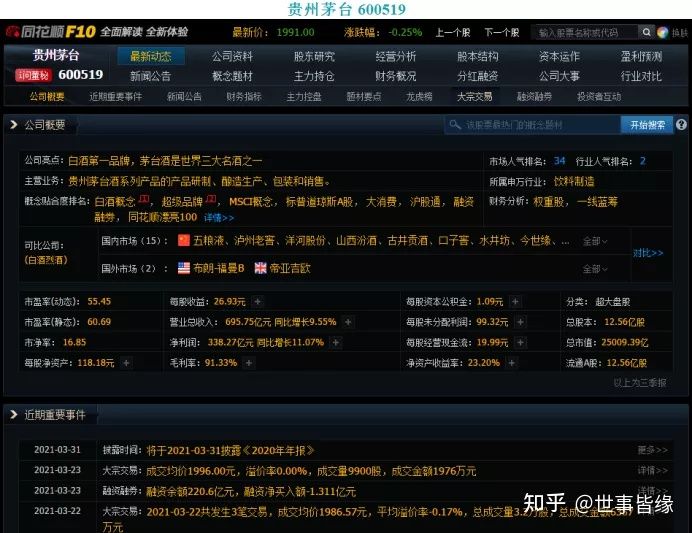Click the concept topic search input field
This screenshot has width=692, height=533.
tap(533, 125)
